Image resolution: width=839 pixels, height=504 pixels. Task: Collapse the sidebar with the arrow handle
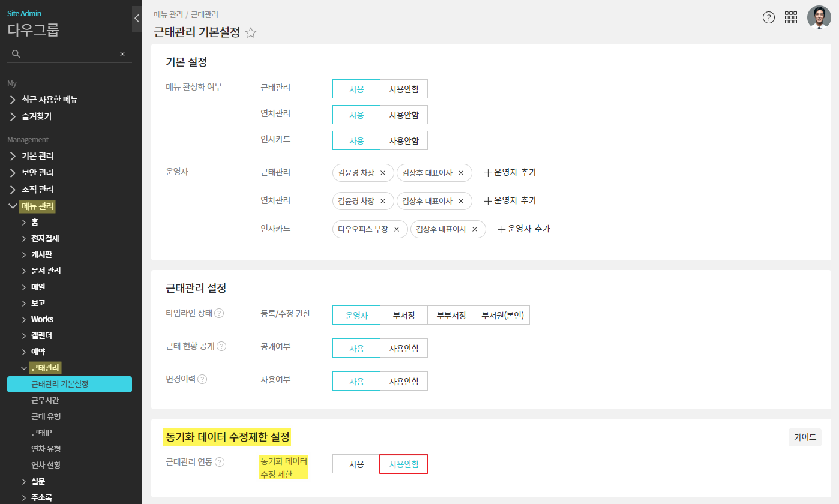136,19
